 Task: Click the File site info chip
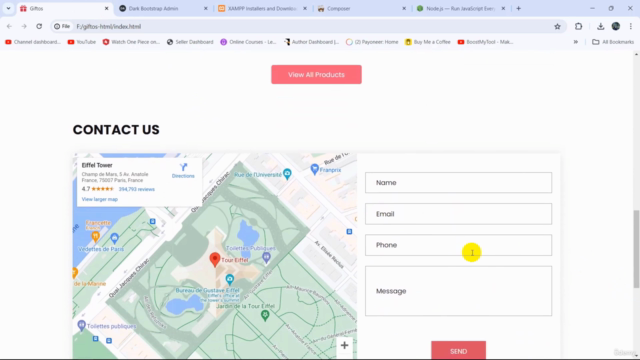62,26
